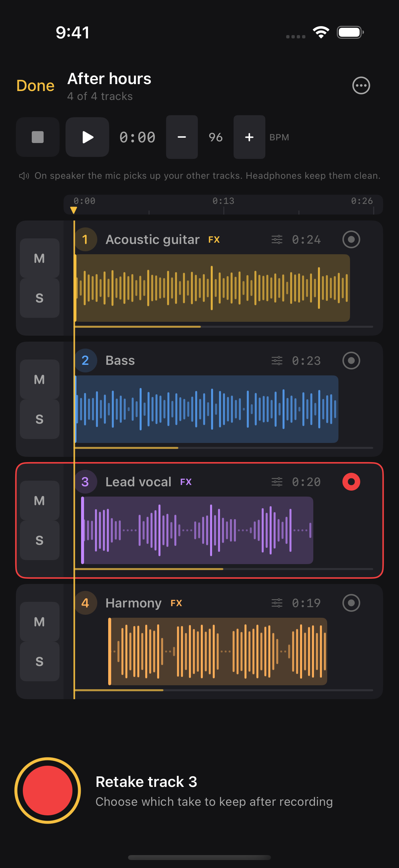Image resolution: width=399 pixels, height=868 pixels.
Task: Tap the 96 BPM value
Action: 215,137
